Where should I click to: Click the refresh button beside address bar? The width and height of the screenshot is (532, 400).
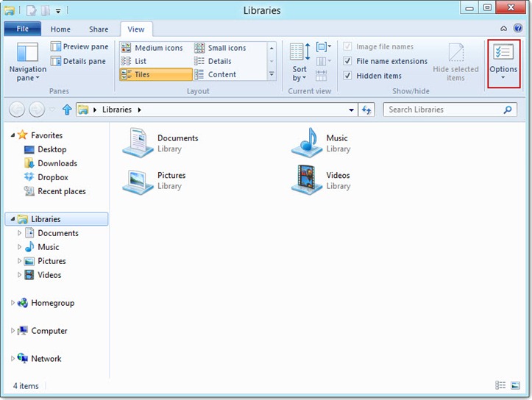pyautogui.click(x=367, y=110)
